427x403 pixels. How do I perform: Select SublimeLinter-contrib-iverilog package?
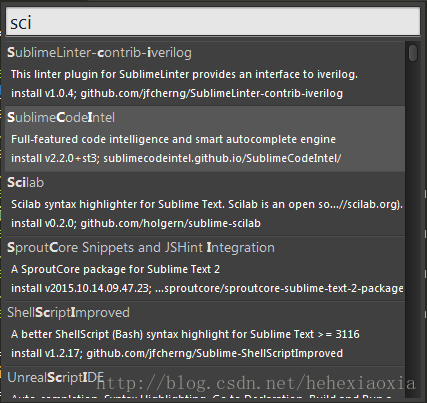point(205,74)
